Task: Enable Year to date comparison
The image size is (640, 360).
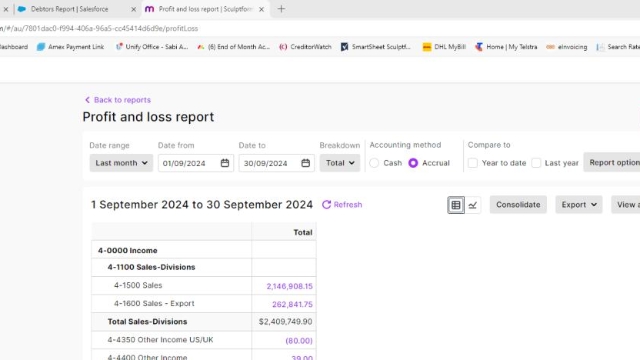Action: click(473, 163)
